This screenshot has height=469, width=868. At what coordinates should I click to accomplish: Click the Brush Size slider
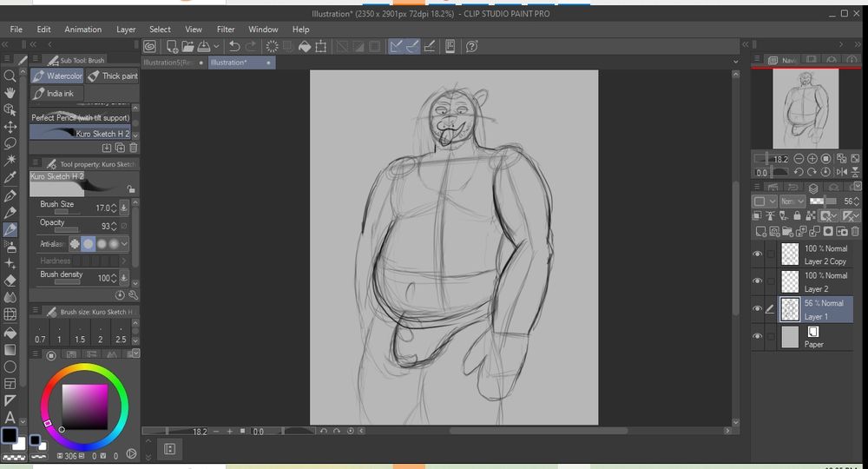tap(66, 211)
